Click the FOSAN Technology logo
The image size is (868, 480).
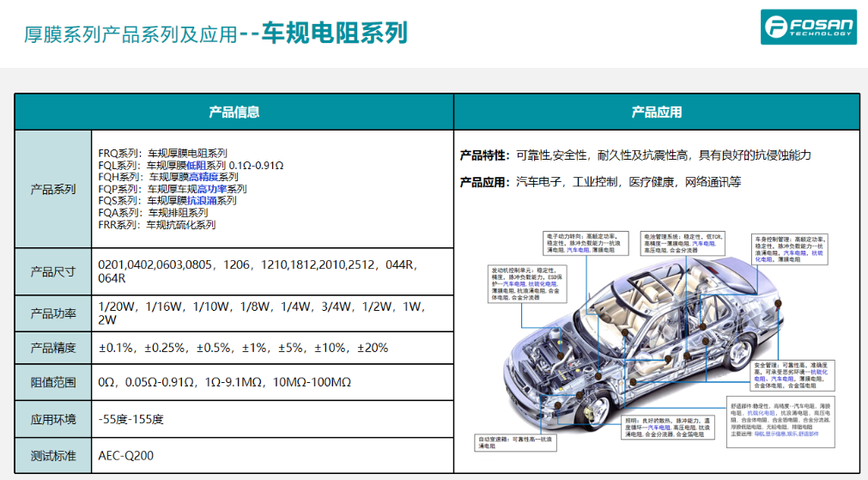click(809, 27)
